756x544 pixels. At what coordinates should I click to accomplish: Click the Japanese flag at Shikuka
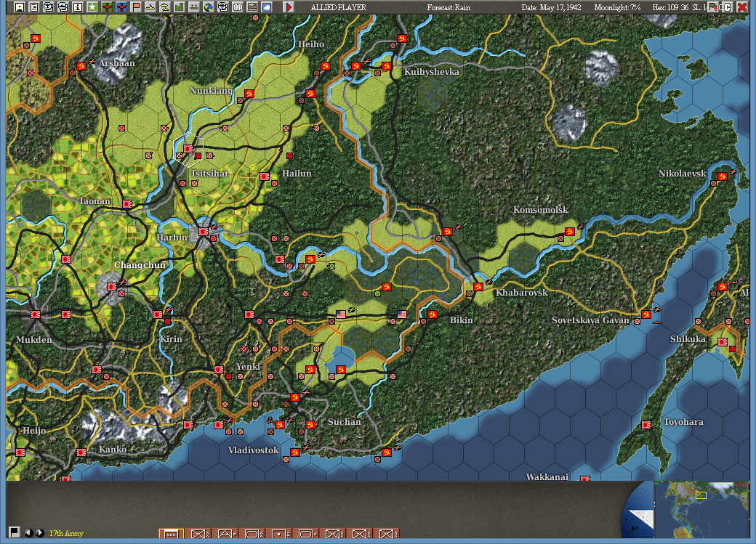pyautogui.click(x=723, y=341)
